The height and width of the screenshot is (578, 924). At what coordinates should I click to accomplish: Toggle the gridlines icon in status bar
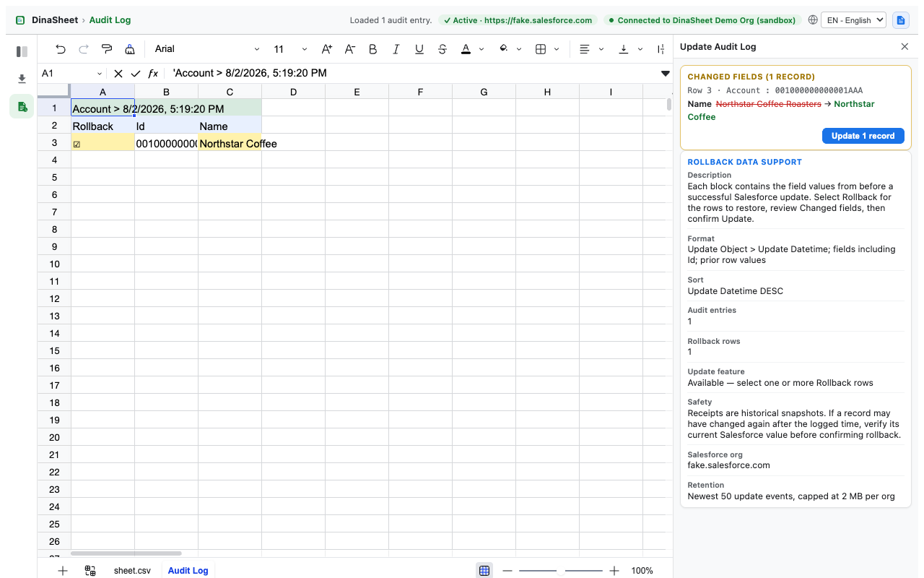click(484, 571)
